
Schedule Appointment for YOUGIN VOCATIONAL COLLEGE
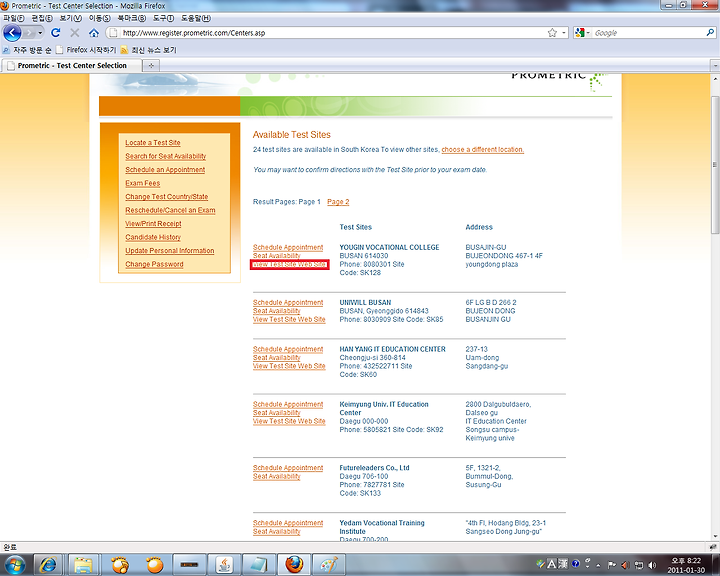tap(288, 247)
